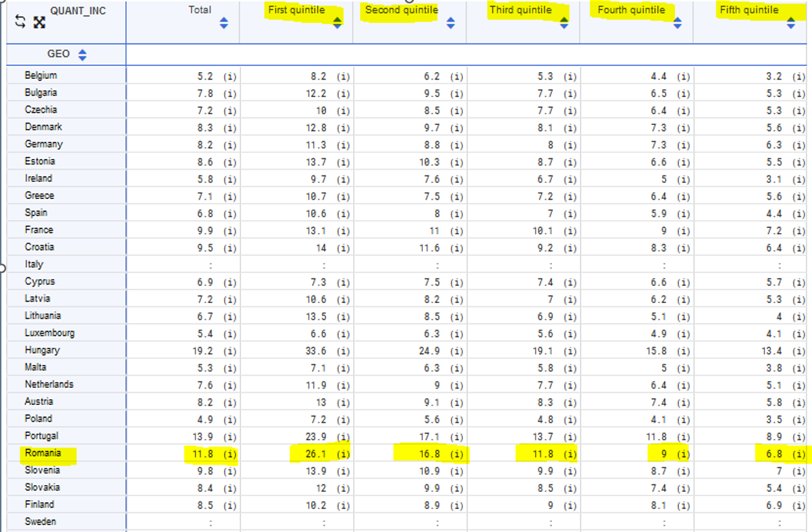The height and width of the screenshot is (532, 812).
Task: Select the Belgium row label
Action: pyautogui.click(x=41, y=75)
